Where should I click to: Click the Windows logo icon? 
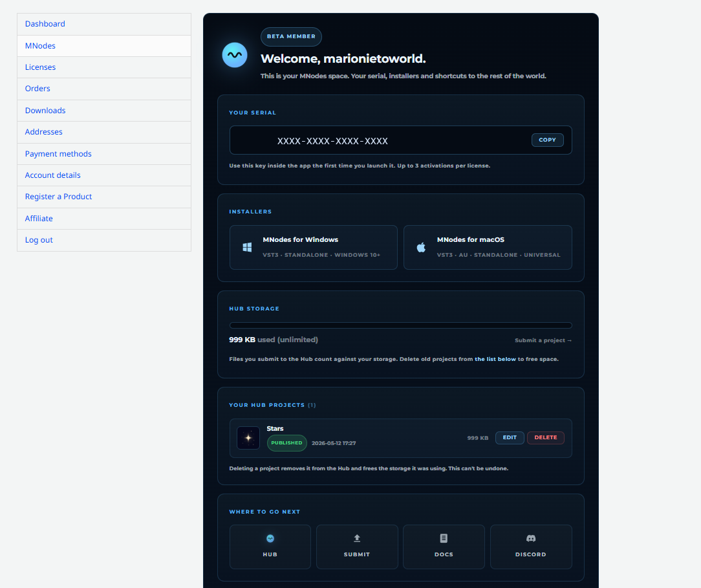tap(247, 247)
